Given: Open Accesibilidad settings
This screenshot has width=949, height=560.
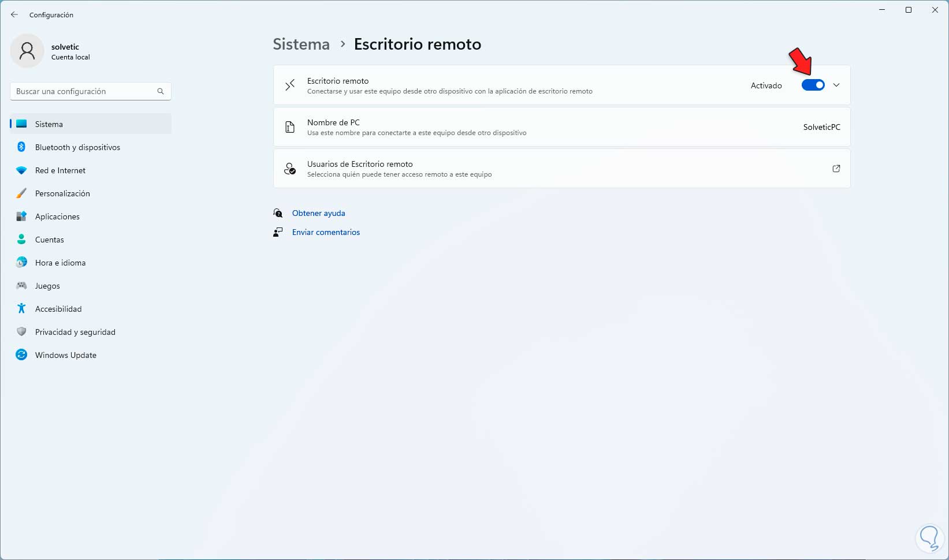Looking at the screenshot, I should pyautogui.click(x=91, y=309).
